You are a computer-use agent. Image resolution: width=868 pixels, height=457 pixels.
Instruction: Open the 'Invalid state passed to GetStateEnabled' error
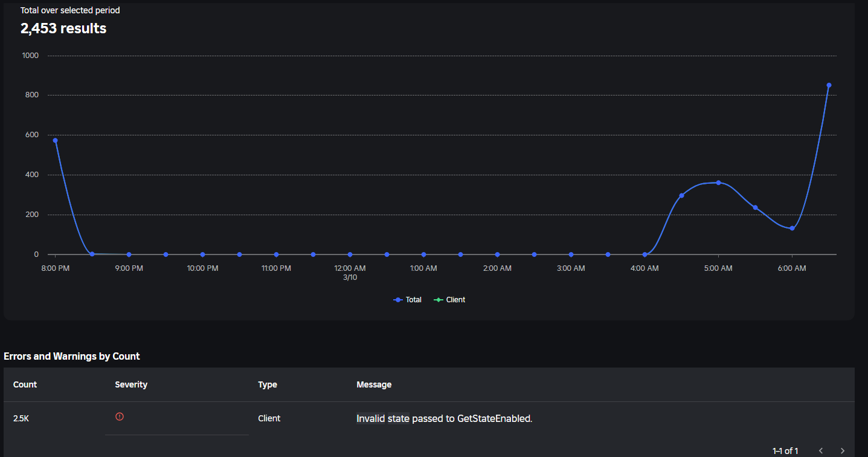(444, 418)
